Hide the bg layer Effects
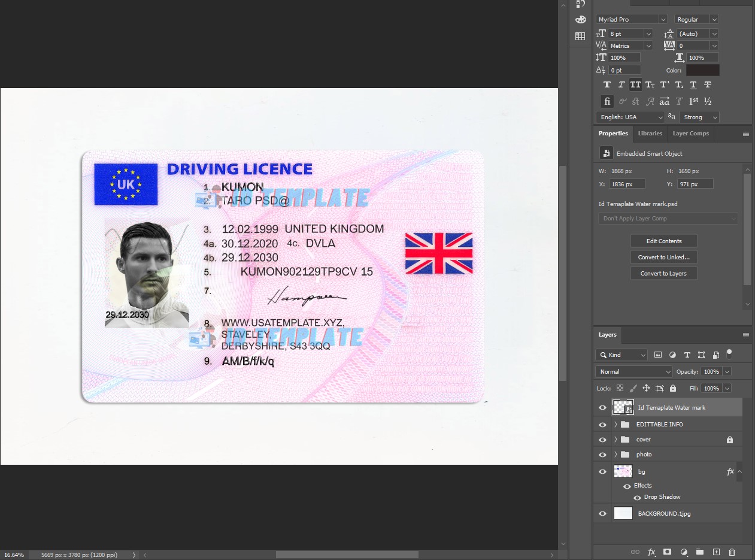755x560 pixels. pos(627,486)
